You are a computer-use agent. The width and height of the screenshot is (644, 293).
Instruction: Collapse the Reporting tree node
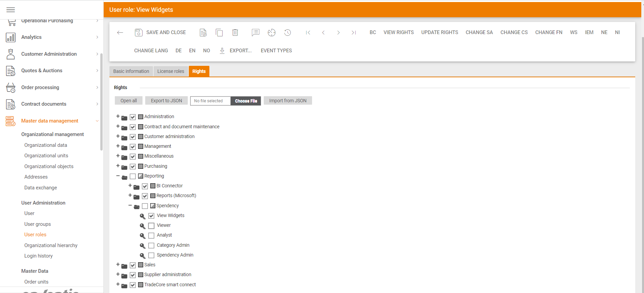pyautogui.click(x=118, y=176)
